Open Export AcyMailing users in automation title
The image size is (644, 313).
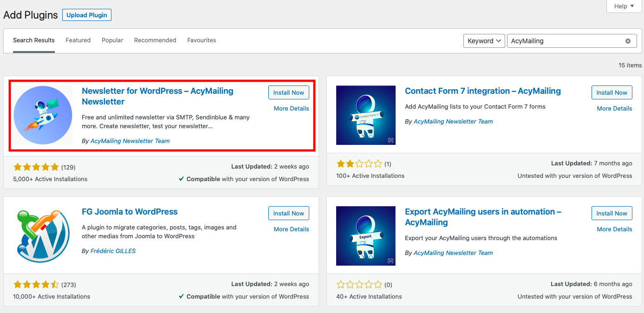483,217
